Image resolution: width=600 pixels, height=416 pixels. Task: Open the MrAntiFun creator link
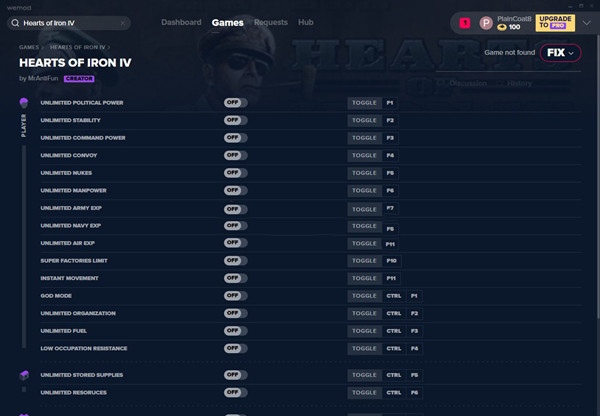(x=43, y=78)
